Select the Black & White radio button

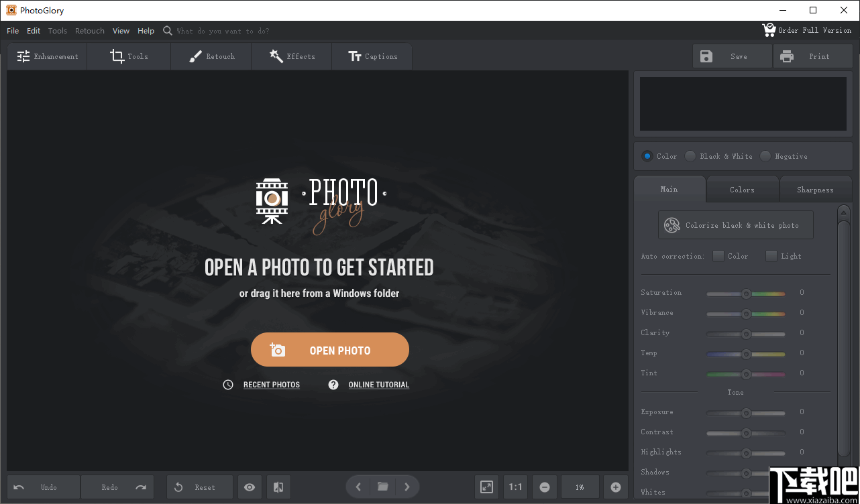(x=690, y=156)
